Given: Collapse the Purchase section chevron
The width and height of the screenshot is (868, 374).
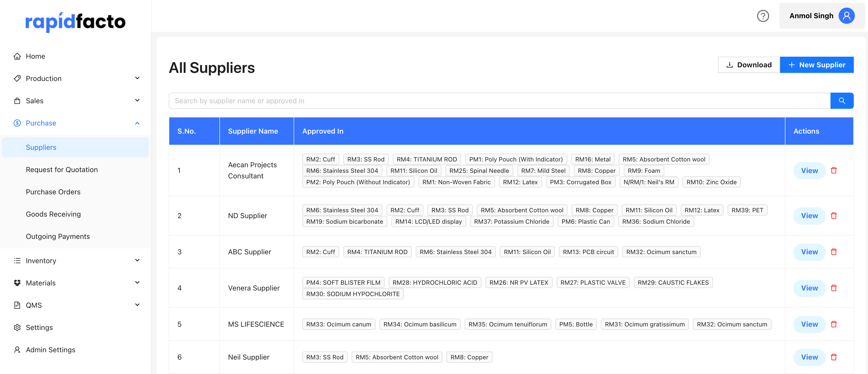Looking at the screenshot, I should (x=137, y=123).
